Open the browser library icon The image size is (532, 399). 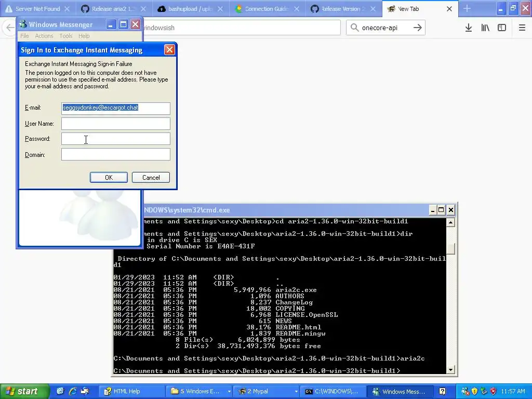tap(485, 28)
